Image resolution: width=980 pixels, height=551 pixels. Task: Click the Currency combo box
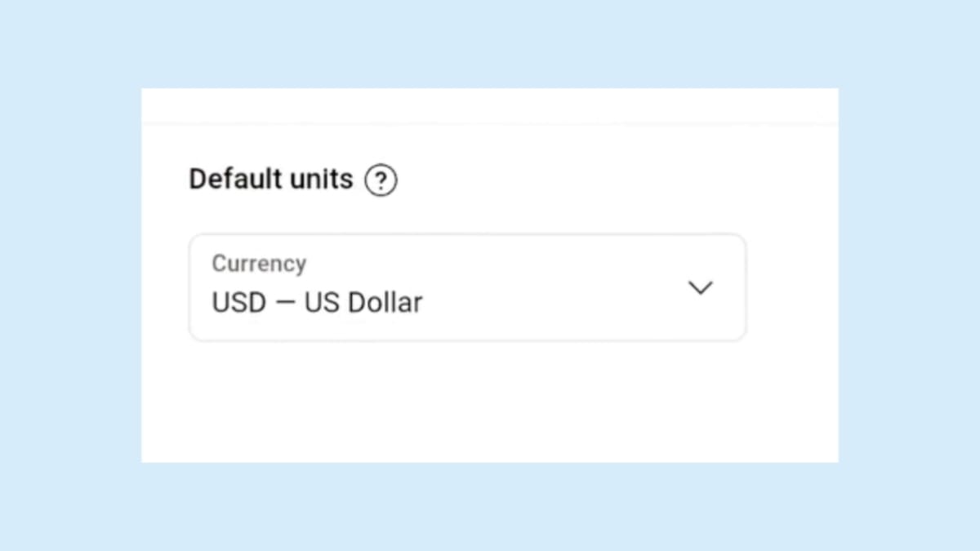pos(467,287)
